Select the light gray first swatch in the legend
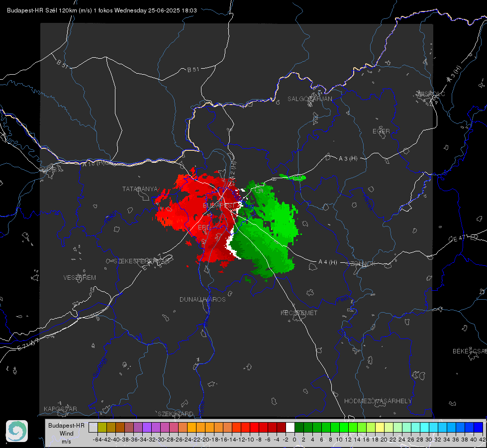 point(93,427)
